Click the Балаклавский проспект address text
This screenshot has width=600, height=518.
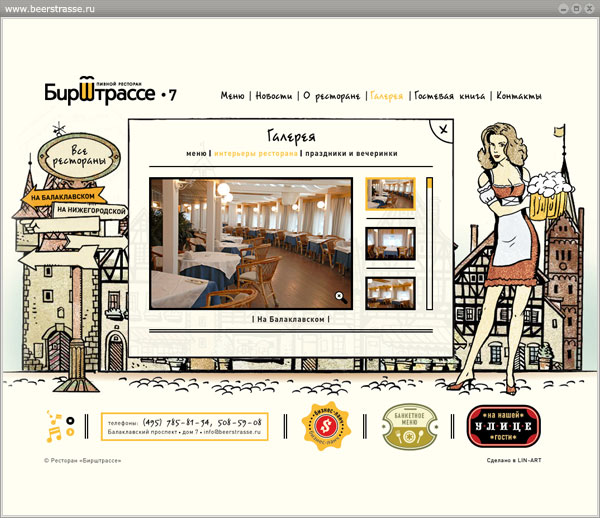[142, 432]
